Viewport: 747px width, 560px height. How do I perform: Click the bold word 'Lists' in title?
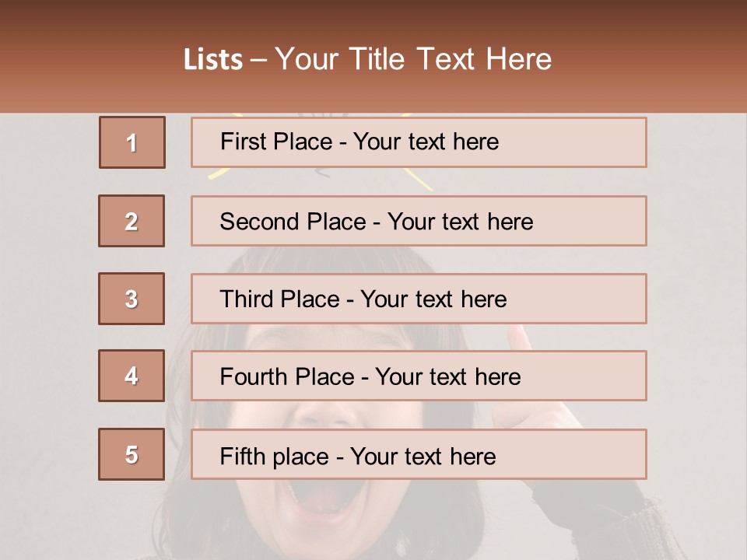tap(213, 59)
